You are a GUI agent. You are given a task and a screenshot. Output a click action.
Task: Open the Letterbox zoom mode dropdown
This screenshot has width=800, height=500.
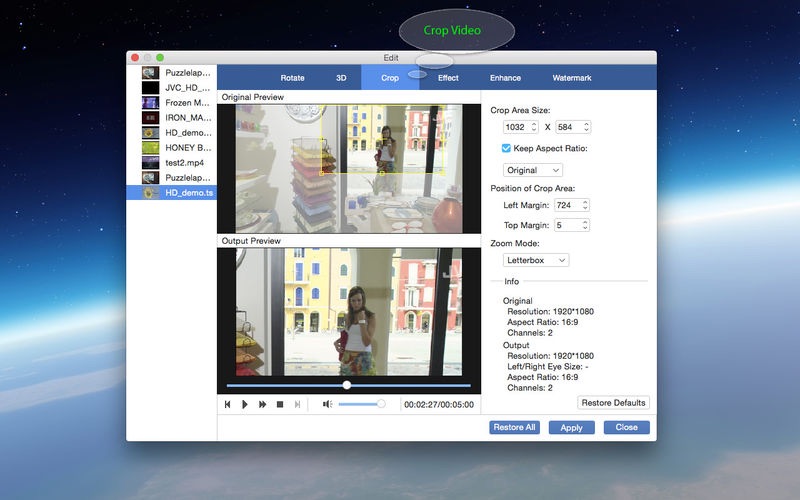click(x=536, y=260)
